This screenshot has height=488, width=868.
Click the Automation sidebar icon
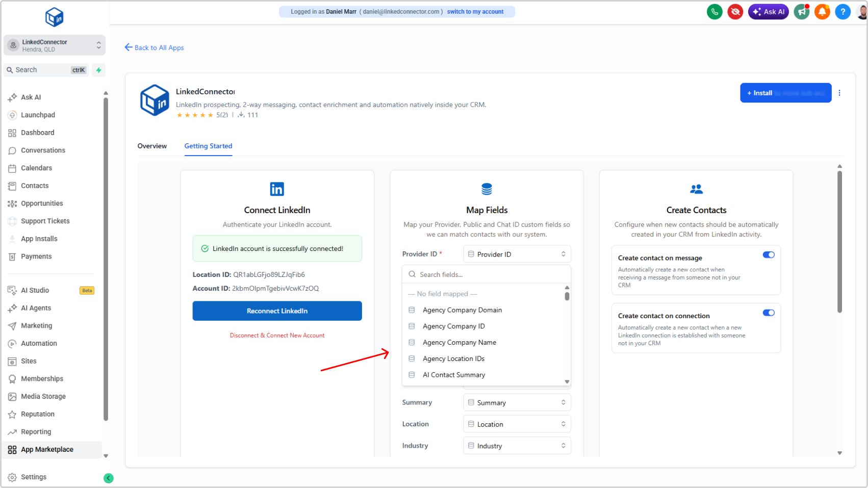coord(12,344)
